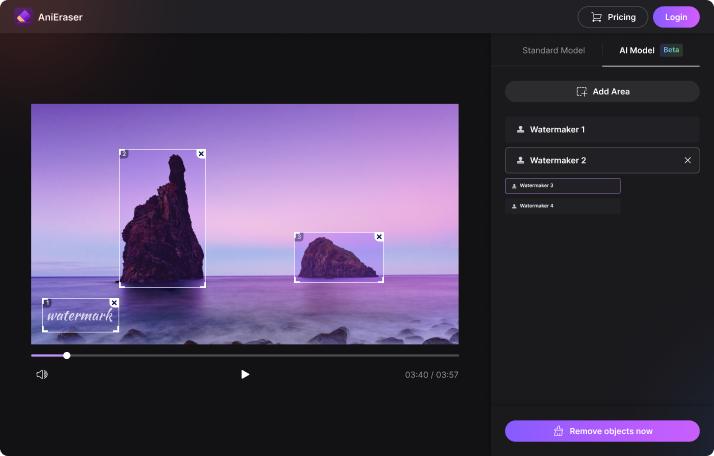The image size is (714, 456).
Task: Click the AniEraser logo icon
Action: [x=23, y=17]
